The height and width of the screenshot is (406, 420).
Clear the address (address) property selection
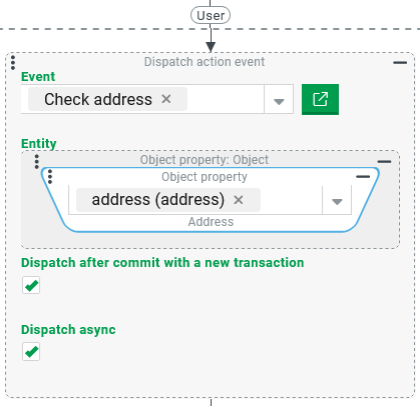click(x=238, y=200)
